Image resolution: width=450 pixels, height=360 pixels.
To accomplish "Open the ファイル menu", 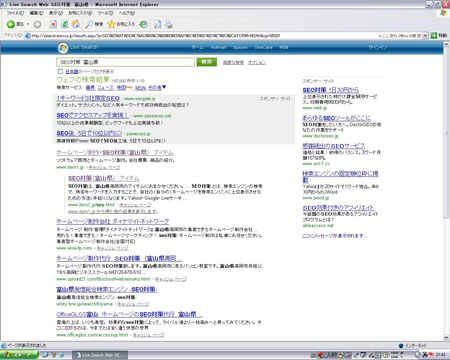I will point(15,13).
